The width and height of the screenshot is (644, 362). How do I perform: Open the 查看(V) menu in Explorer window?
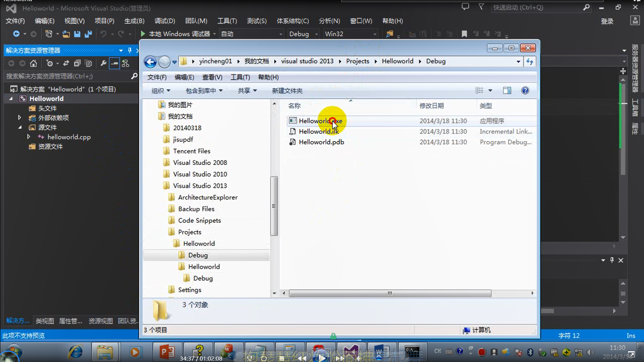click(x=212, y=77)
